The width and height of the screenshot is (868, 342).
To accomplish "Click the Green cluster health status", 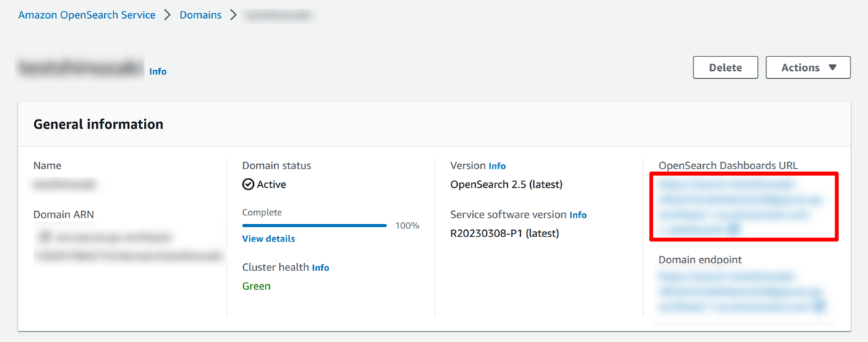I will tap(256, 286).
